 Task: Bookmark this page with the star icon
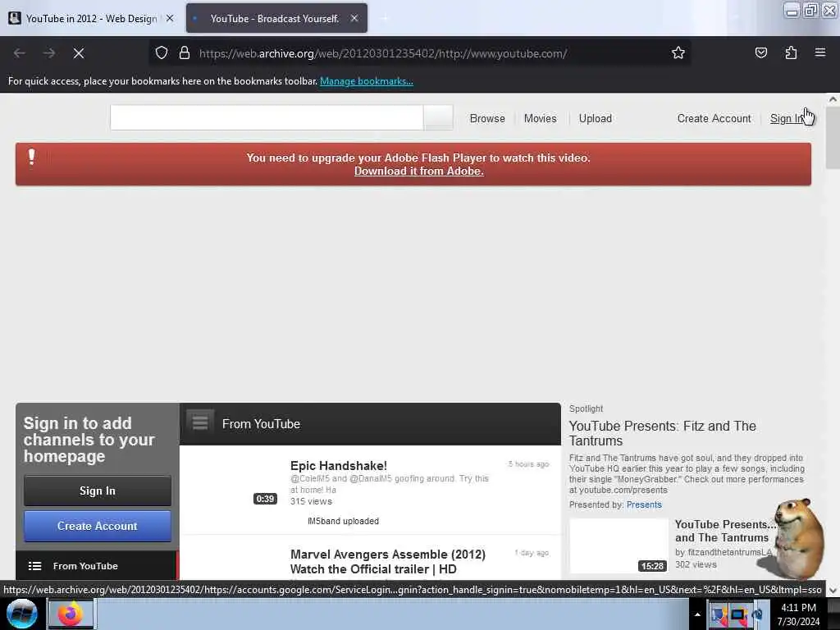coord(678,53)
